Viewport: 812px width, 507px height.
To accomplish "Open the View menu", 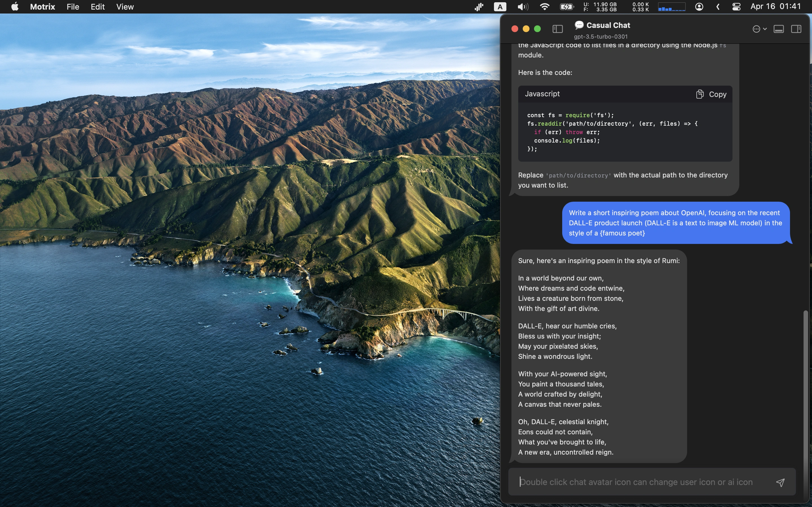I will 125,7.
